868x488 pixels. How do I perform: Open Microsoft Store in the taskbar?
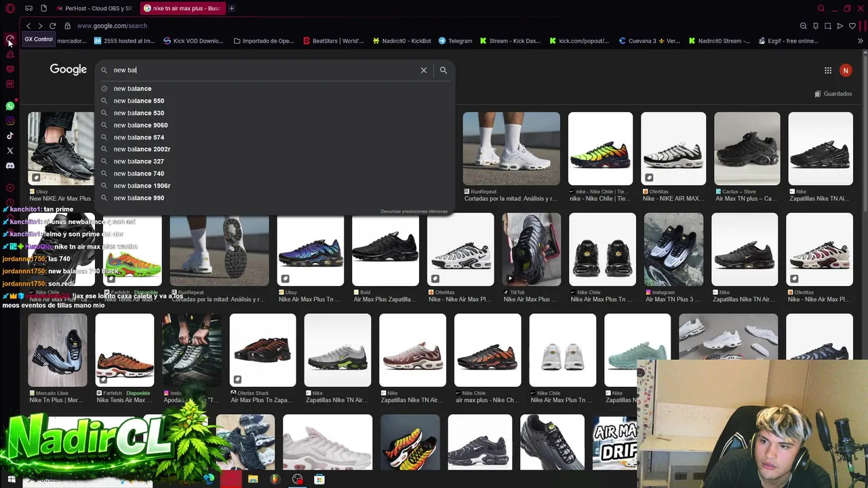319,479
